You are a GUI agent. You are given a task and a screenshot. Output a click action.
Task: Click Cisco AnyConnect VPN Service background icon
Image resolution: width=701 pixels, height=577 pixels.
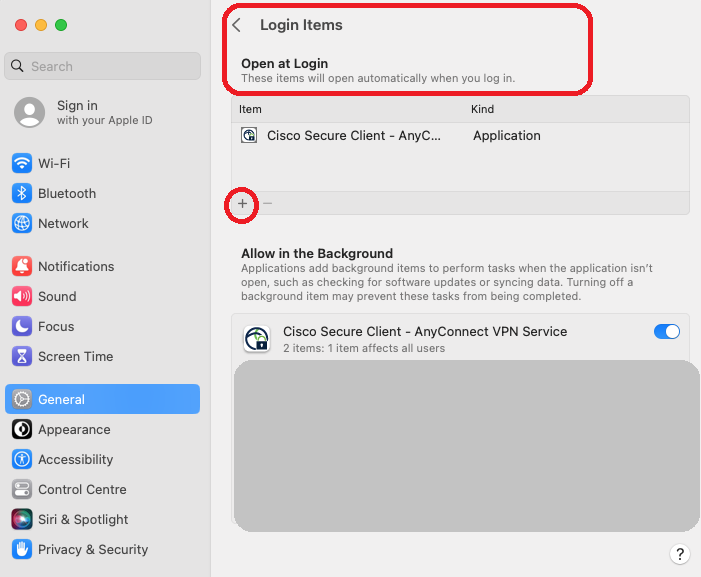[x=257, y=339]
